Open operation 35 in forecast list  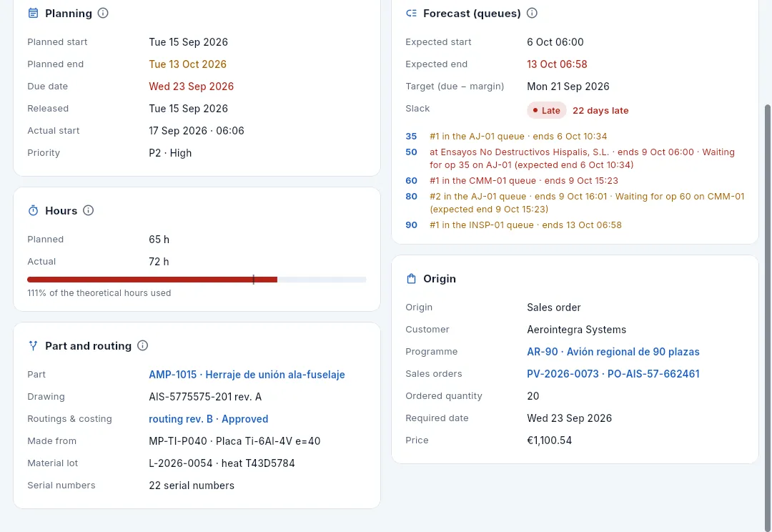click(411, 137)
